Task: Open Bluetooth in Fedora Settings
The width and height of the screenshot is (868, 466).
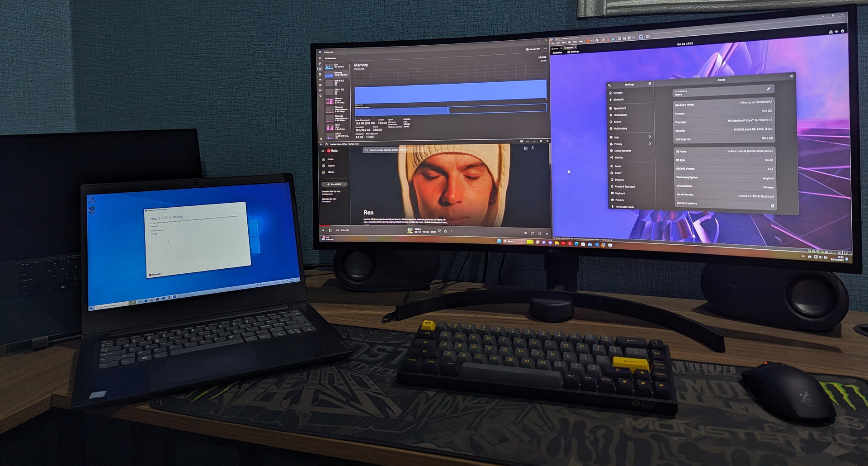Action: [630, 100]
